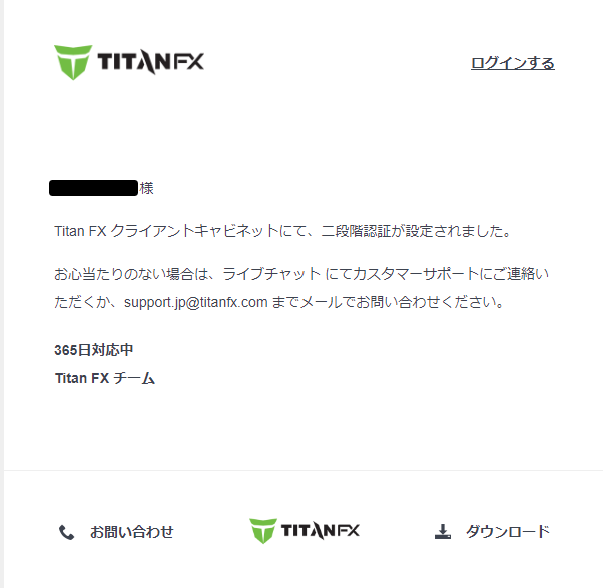Viewport: 604px width, 588px height.
Task: Click the bold 365日対応中 text
Action: tap(94, 350)
